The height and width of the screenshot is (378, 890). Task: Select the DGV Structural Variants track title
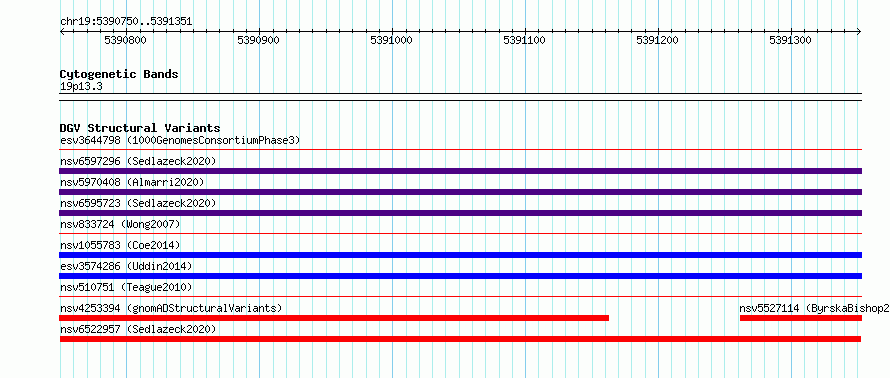[140, 128]
